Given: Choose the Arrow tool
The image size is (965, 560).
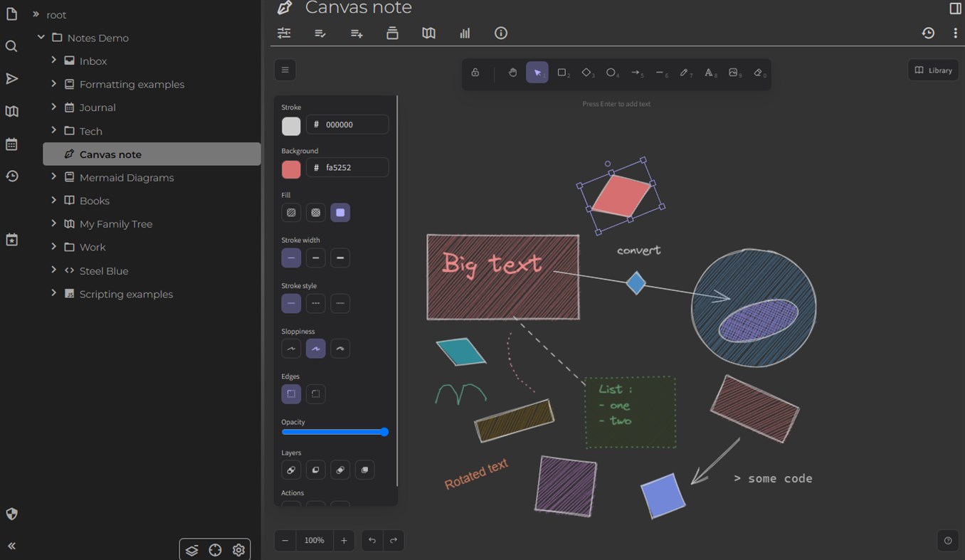Looking at the screenshot, I should [636, 73].
